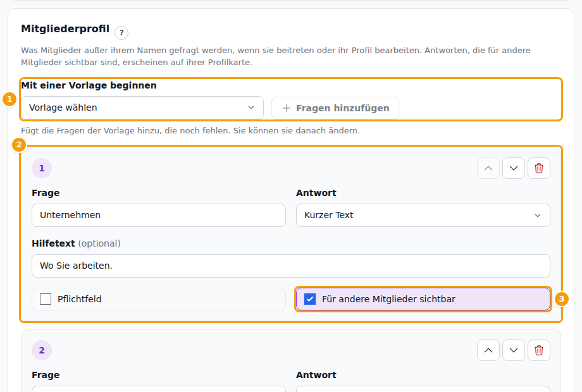This screenshot has height=392, width=582.
Task: Enable the Pflichtfeld checkbox
Action: 46,299
